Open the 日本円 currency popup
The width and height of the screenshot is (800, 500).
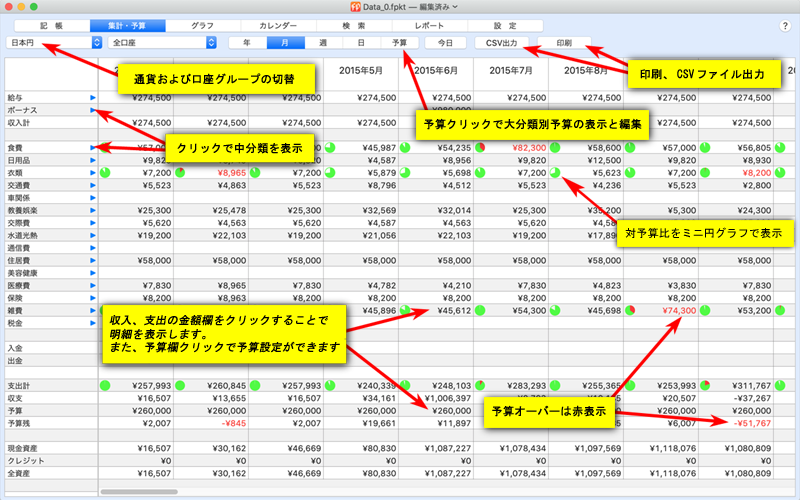[x=54, y=43]
